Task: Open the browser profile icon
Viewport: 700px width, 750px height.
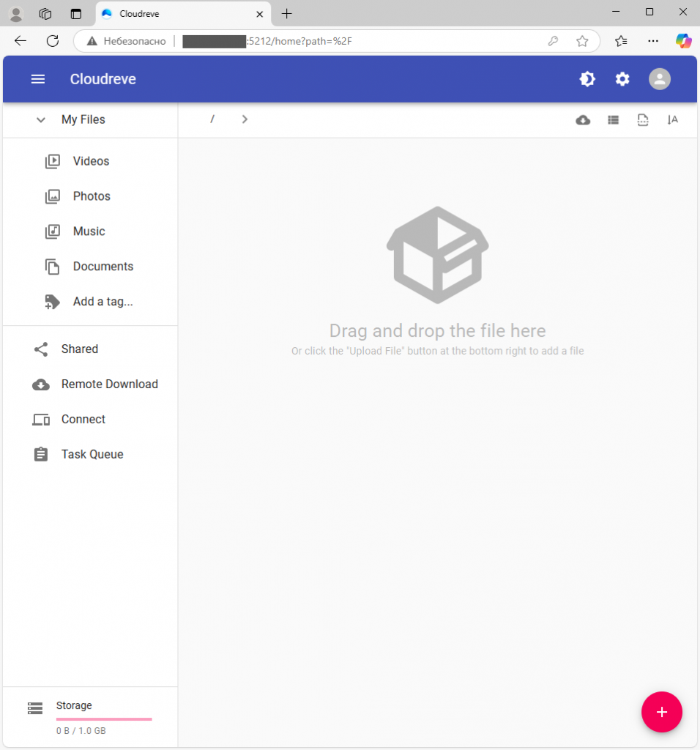Action: 16,14
